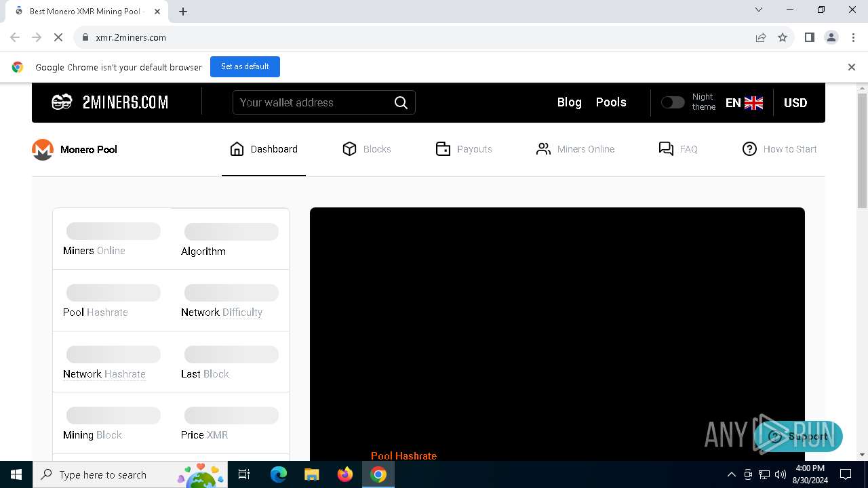Click Chrome icon in taskbar
Image resolution: width=868 pixels, height=488 pixels.
pyautogui.click(x=378, y=474)
